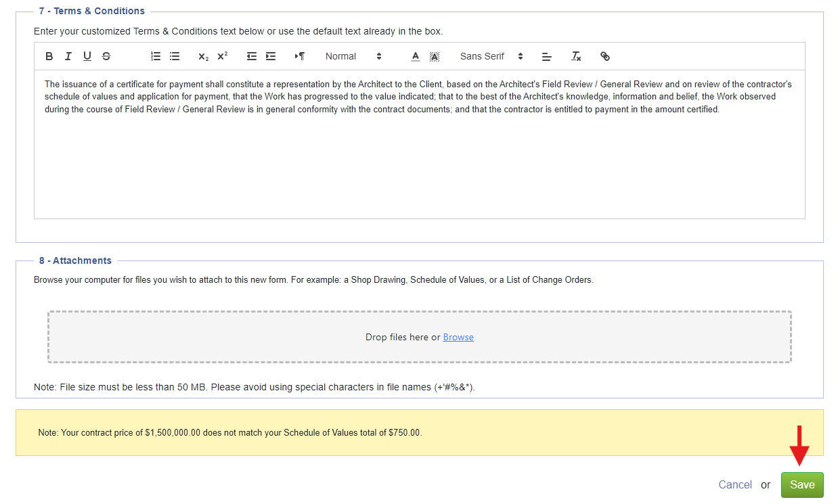The image size is (838, 504).
Task: Apply subscript formatting
Action: [203, 56]
